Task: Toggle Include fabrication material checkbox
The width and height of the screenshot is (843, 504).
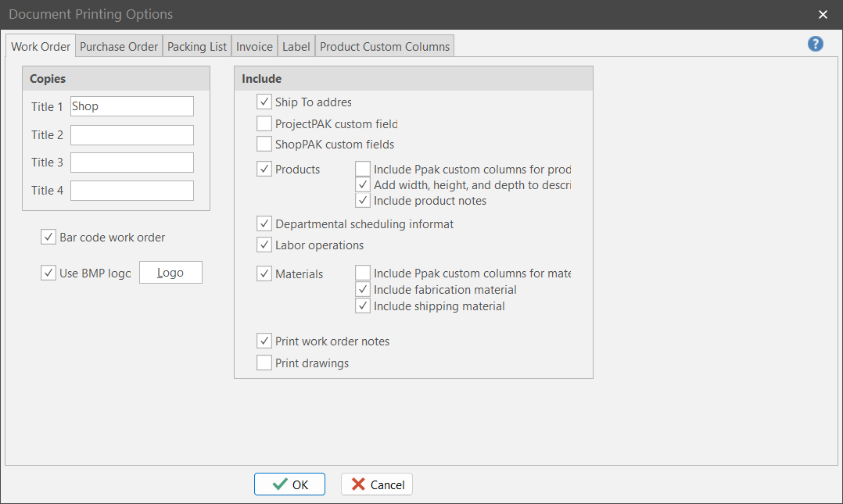Action: [x=363, y=290]
